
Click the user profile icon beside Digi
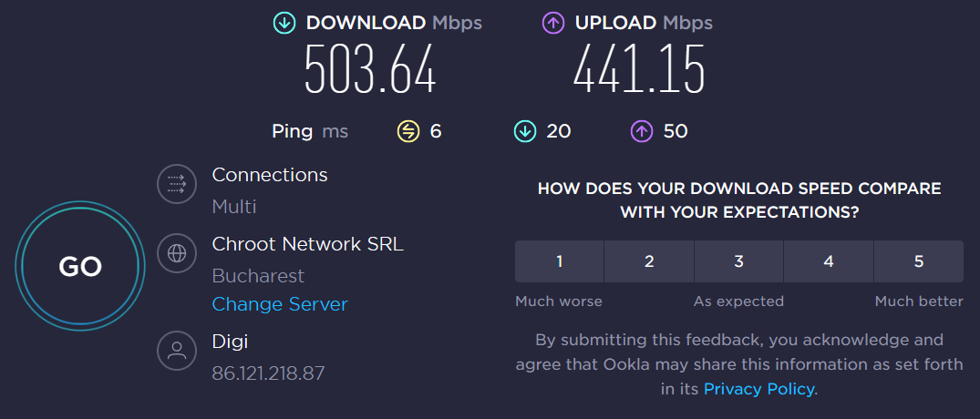click(x=177, y=350)
